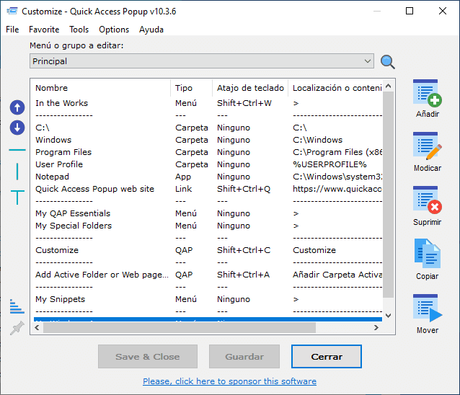Open the Principal menu dropdown

[x=202, y=61]
